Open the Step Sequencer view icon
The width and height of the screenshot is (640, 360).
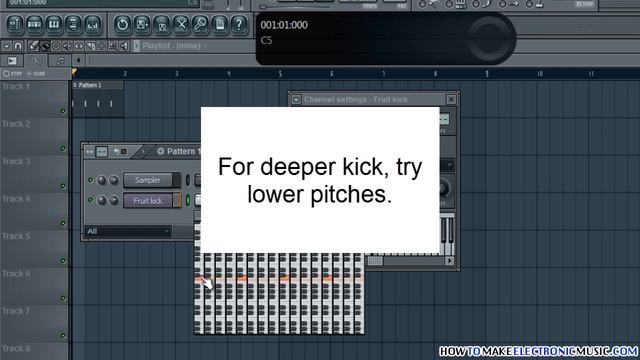click(x=34, y=24)
